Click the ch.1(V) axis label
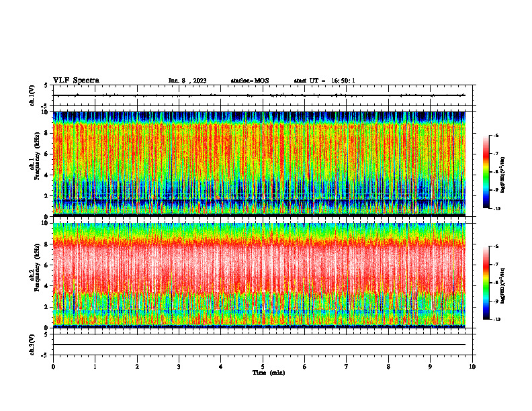The width and height of the screenshot is (532, 411). coord(32,95)
